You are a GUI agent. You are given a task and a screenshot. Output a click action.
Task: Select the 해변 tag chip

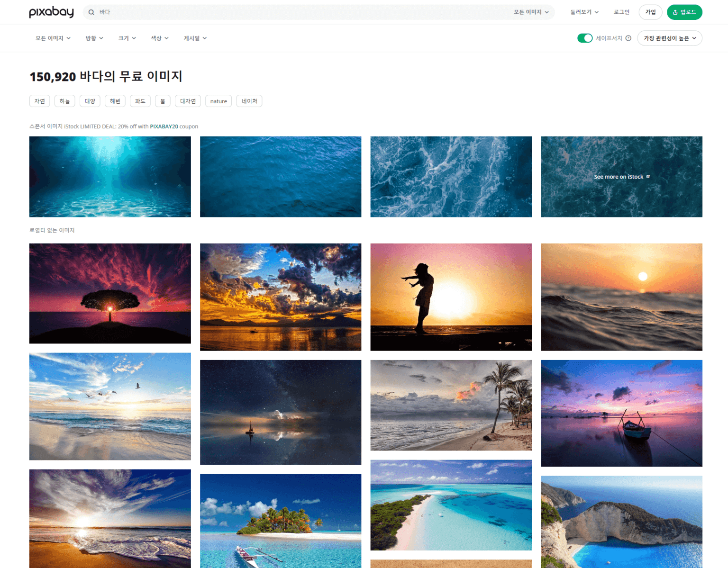pyautogui.click(x=115, y=101)
